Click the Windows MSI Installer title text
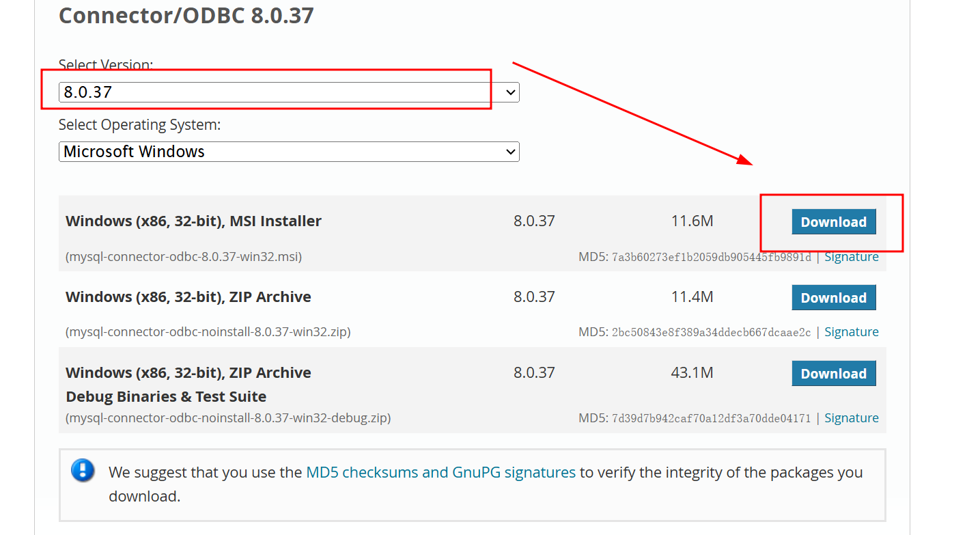This screenshot has height=535, width=980. [193, 221]
